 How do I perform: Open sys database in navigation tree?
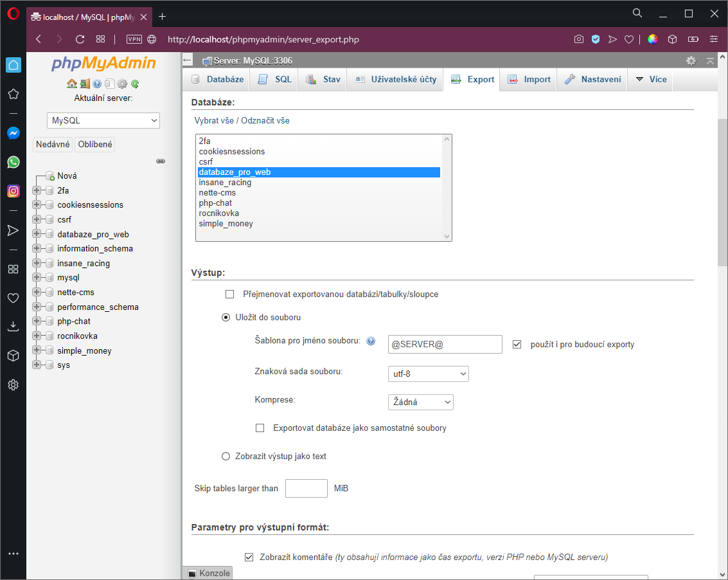point(64,365)
